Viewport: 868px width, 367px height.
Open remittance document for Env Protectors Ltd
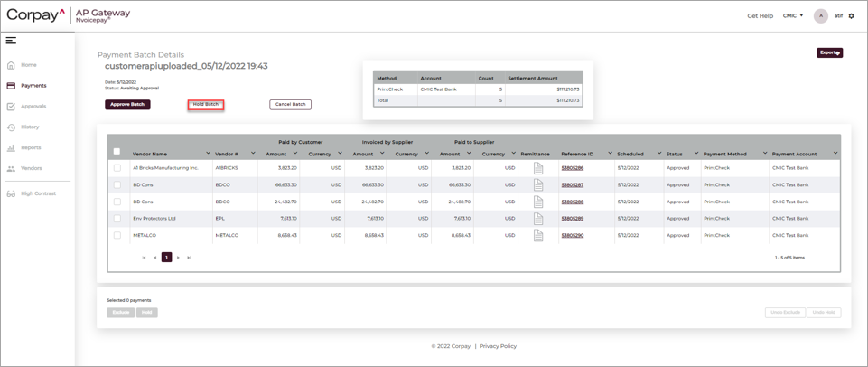(x=538, y=219)
